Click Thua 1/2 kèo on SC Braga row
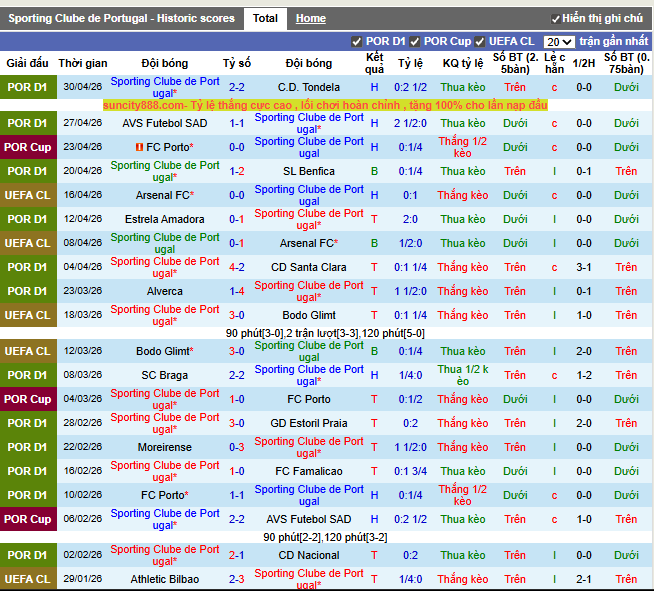 click(463, 375)
